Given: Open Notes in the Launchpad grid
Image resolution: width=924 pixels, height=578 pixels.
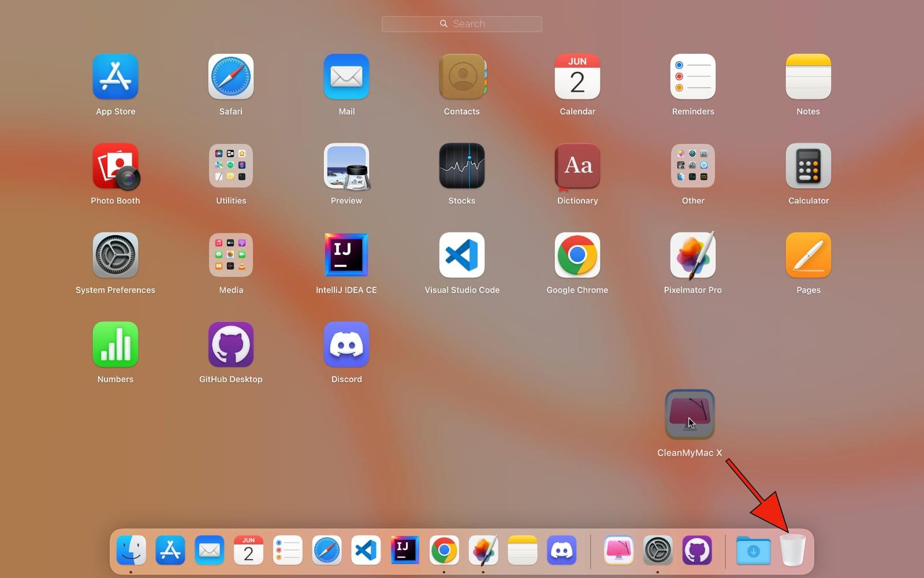Looking at the screenshot, I should coord(808,77).
